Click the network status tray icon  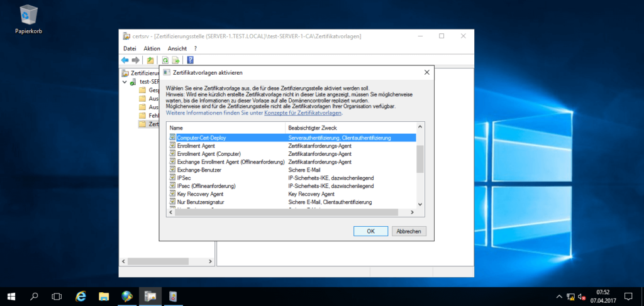(x=570, y=297)
